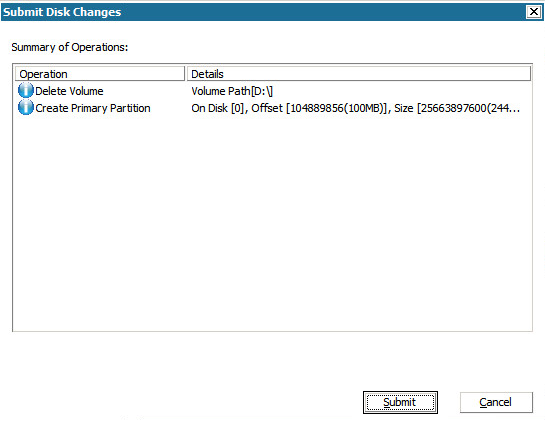Close the Submit Disk Changes window
The height and width of the screenshot is (421, 558).
(x=534, y=12)
